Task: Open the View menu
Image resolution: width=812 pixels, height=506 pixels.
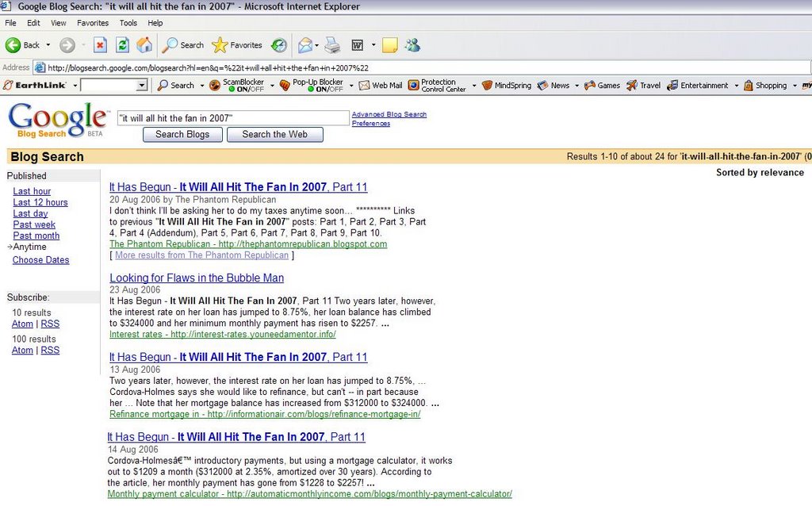Action: pos(59,23)
